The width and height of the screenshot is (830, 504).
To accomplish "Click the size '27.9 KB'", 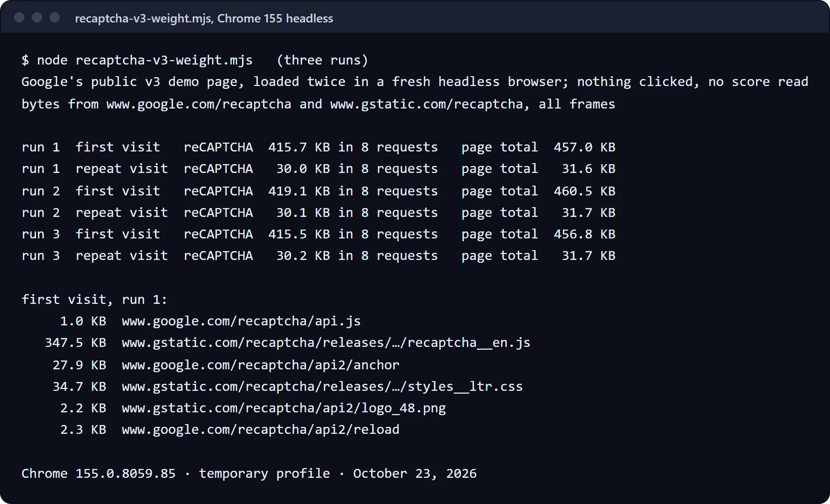I will point(79,365).
